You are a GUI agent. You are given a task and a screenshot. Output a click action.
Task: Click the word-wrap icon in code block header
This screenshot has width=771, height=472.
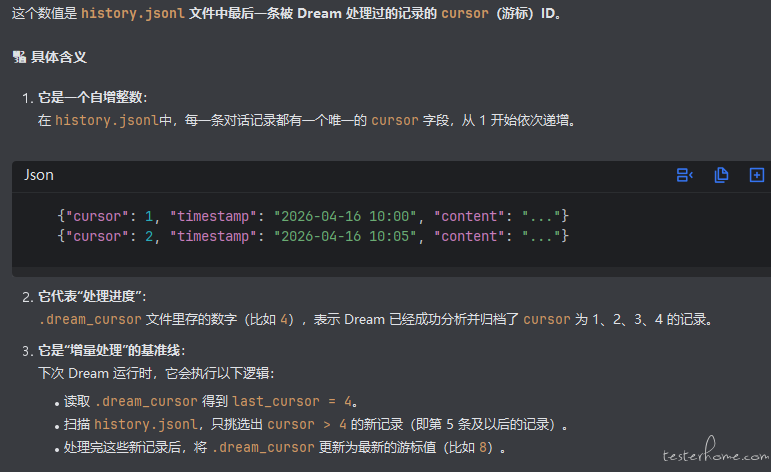point(685,175)
